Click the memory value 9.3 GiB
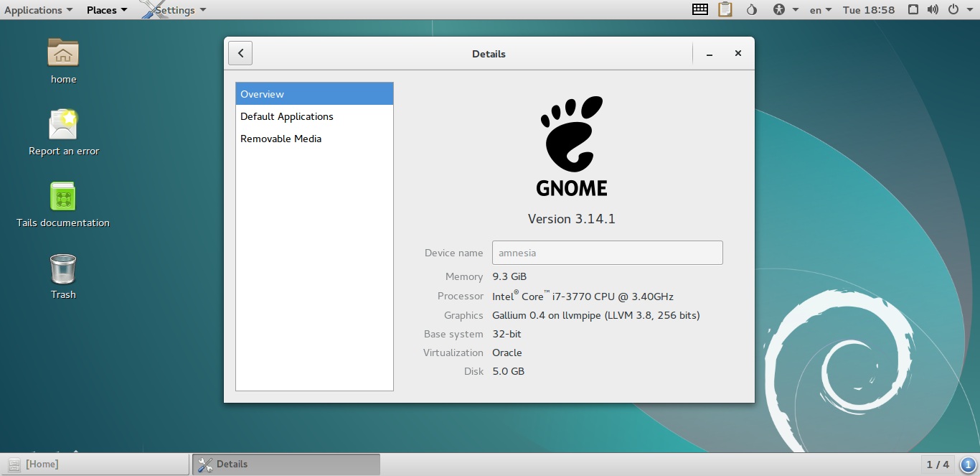This screenshot has height=476, width=980. (x=509, y=276)
